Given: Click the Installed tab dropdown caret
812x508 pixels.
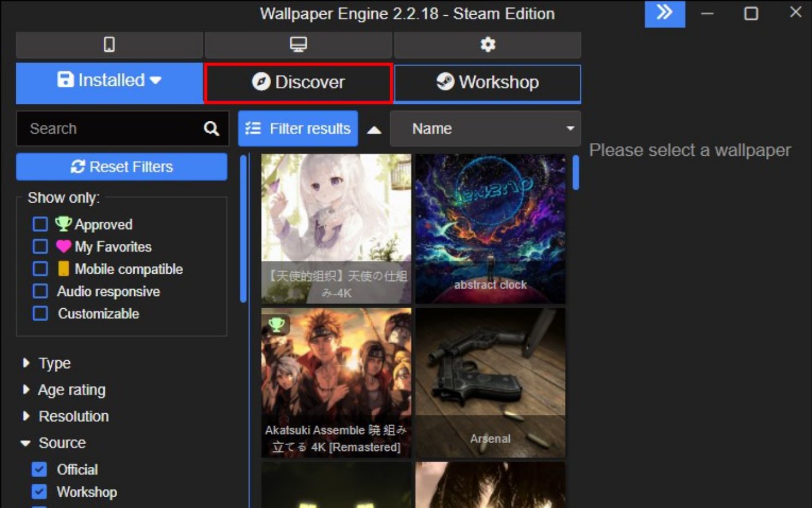Looking at the screenshot, I should (x=156, y=81).
